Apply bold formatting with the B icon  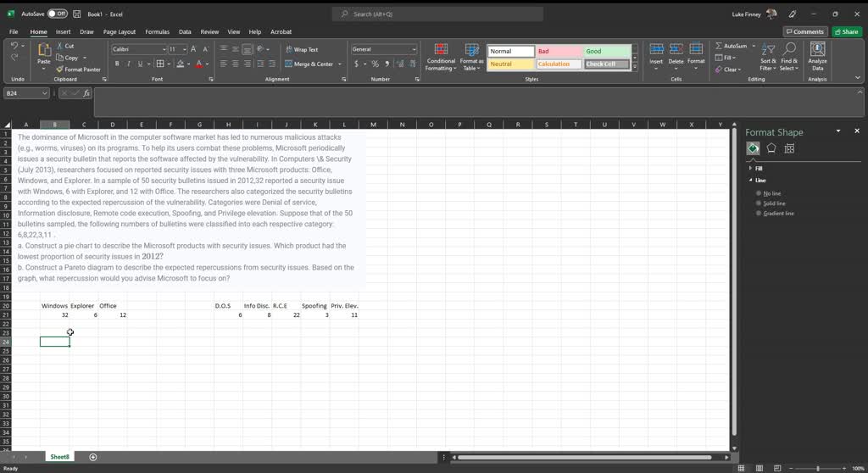(x=118, y=64)
